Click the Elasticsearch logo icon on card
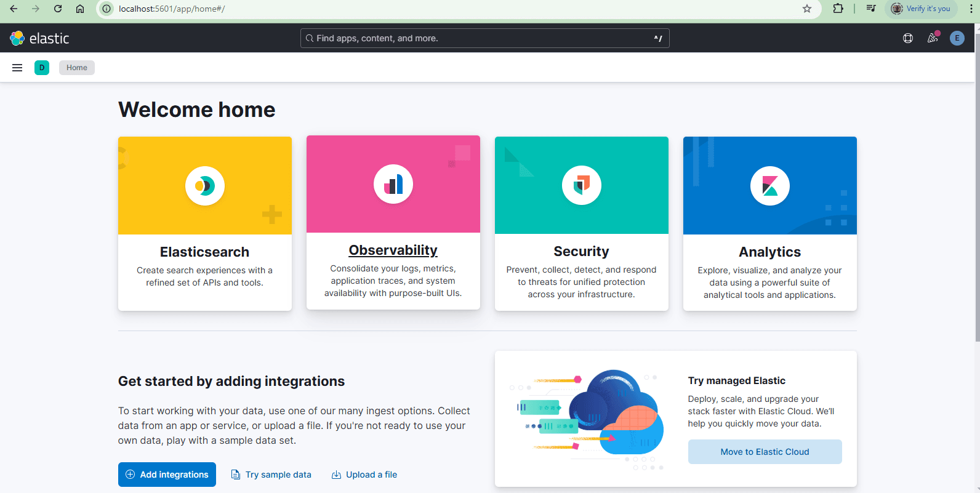Screen dimensions: 980x493 point(205,185)
